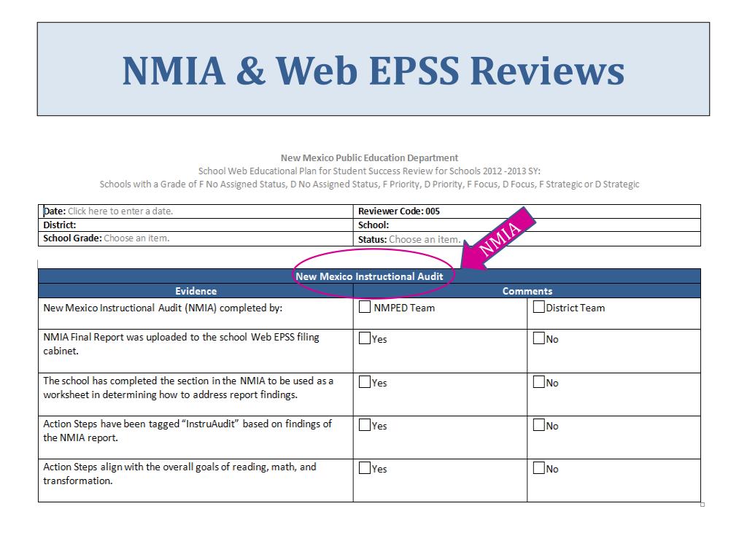Click the table resize handle at bottom corner
This screenshot has width=747, height=560.
tap(703, 505)
